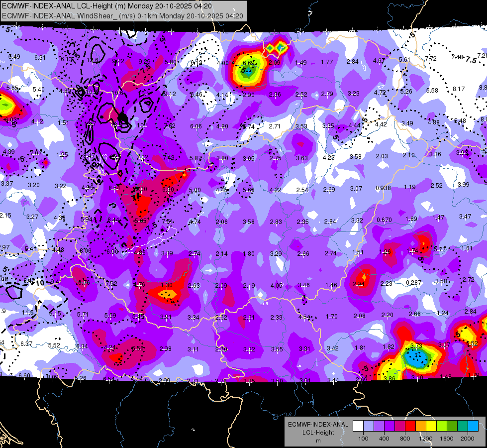Click wind shear value '4.54'
Screen dimensions: 487x448
pyautogui.click(x=304, y=317)
